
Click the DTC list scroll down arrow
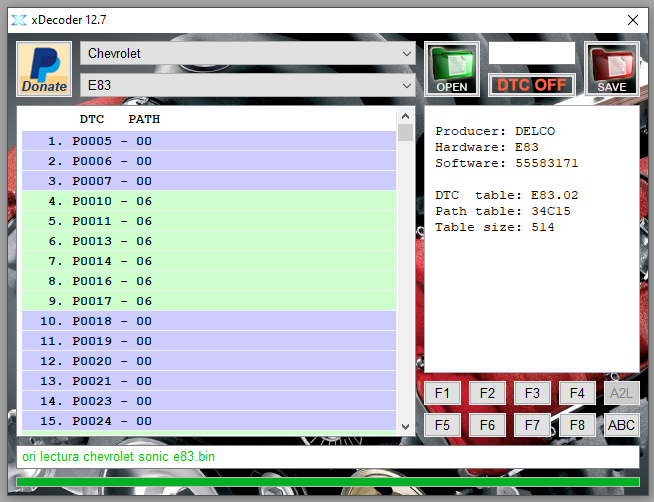click(x=405, y=427)
